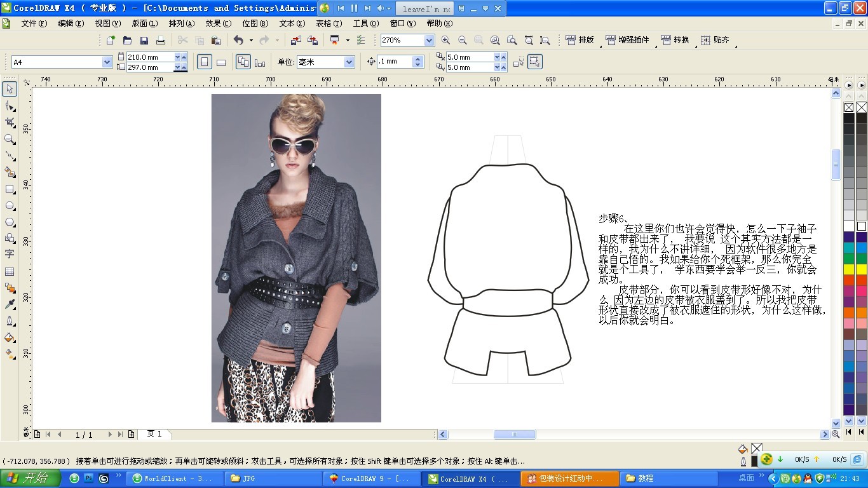Screen dimensions: 868x488
Task: Open the paper size A4 dropdown
Action: pyautogui.click(x=107, y=62)
